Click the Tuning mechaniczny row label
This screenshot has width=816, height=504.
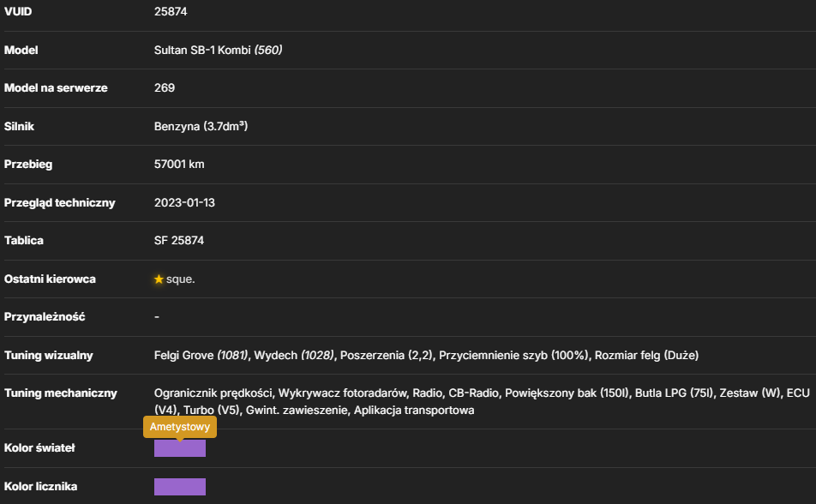(x=60, y=393)
